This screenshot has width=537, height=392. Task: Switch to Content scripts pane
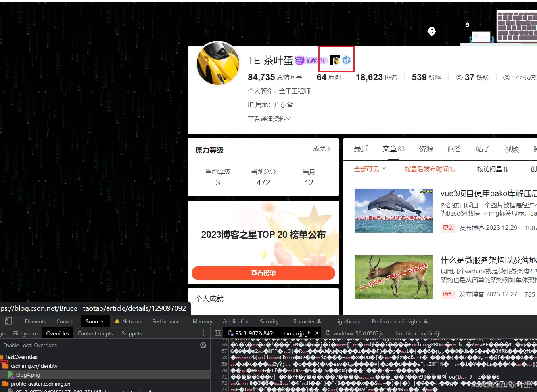click(x=95, y=333)
